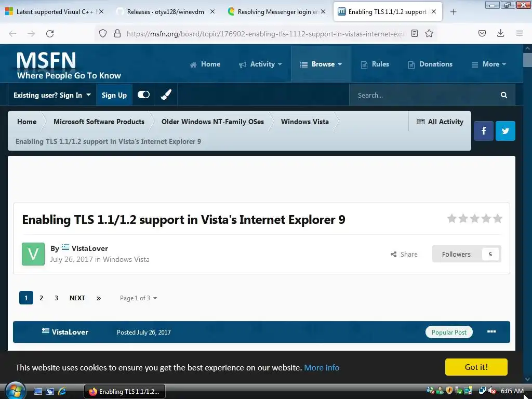Click the NEXT page link

(77, 298)
